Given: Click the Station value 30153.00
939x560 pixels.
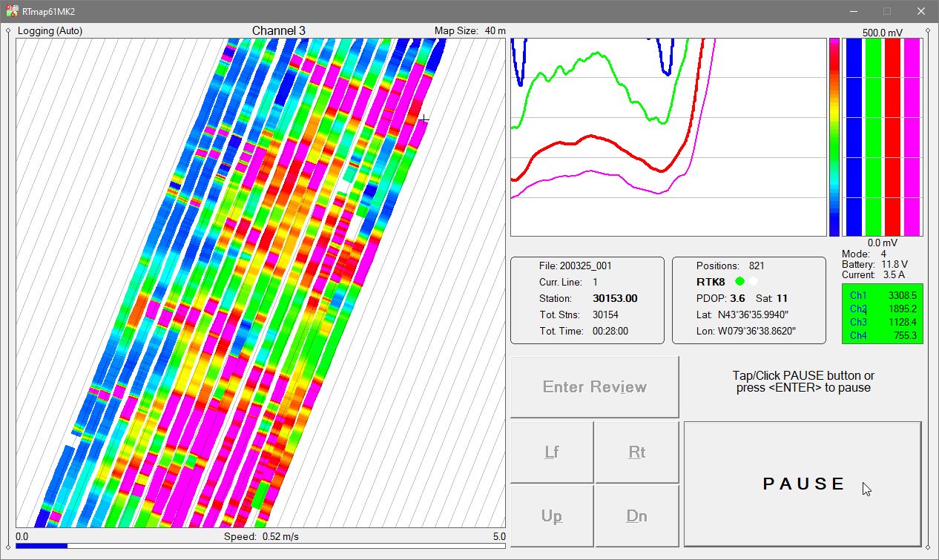Looking at the screenshot, I should (x=615, y=298).
